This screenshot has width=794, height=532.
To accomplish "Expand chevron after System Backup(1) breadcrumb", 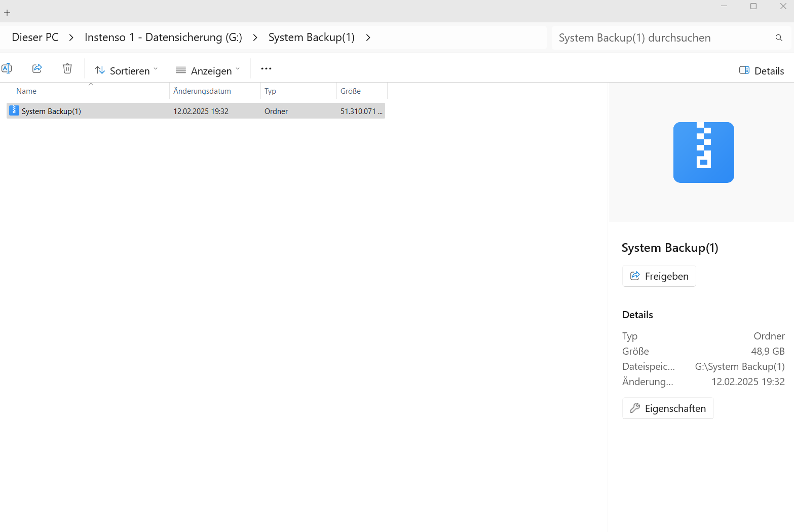I will coord(368,37).
